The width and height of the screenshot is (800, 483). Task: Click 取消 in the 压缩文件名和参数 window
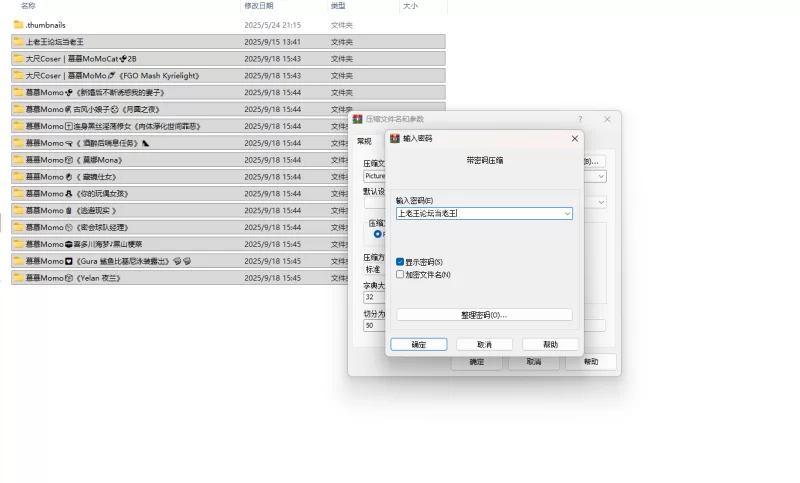(x=534, y=362)
